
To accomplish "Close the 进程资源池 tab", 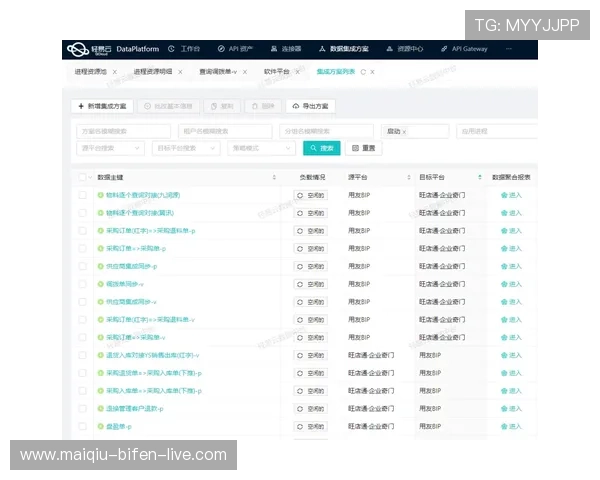I will [x=114, y=72].
